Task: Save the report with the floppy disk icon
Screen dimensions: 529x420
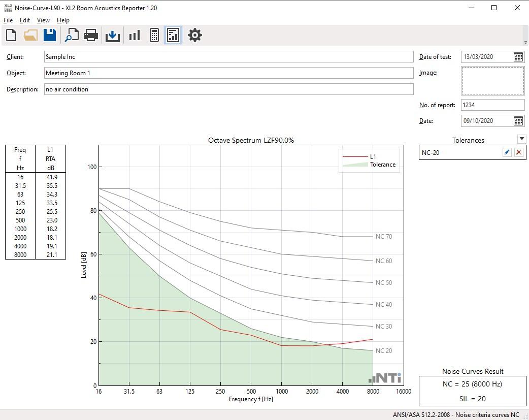Action: 49,35
